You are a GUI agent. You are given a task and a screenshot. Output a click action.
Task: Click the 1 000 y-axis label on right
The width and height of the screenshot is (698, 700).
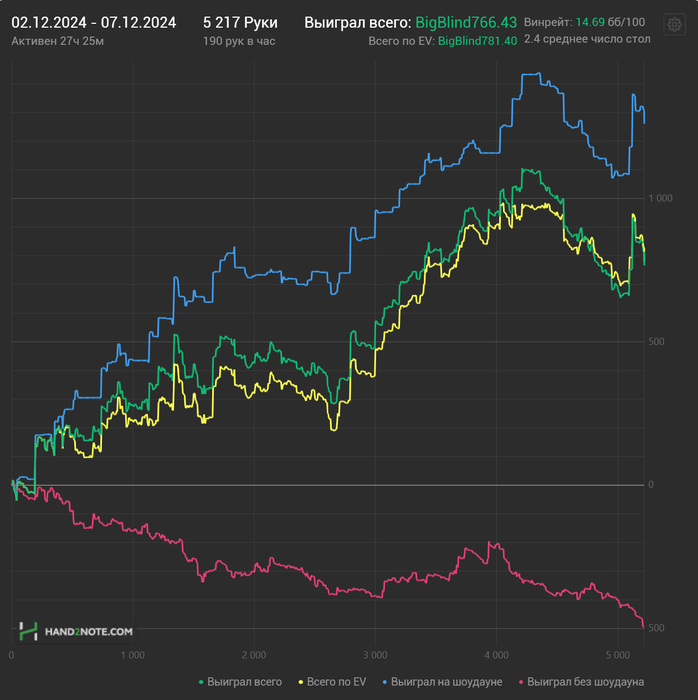pyautogui.click(x=659, y=199)
